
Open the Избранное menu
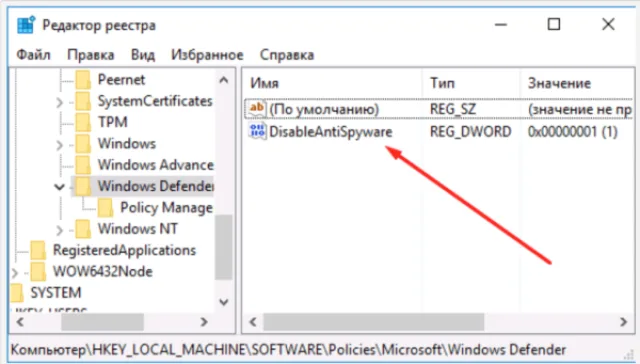(207, 55)
